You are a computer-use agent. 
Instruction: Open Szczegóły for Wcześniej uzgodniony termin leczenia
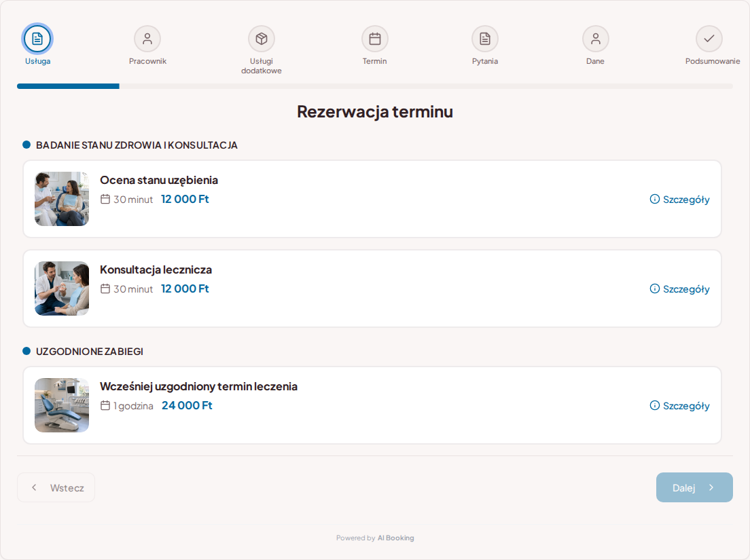coord(679,406)
